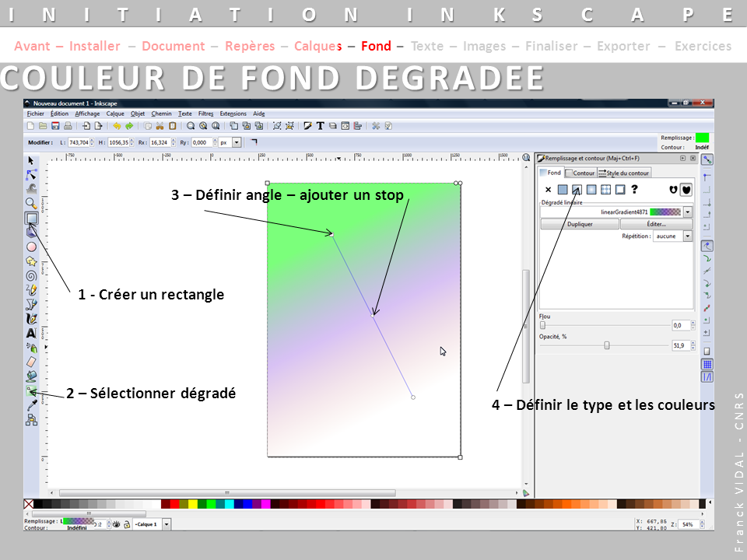747x560 pixels.
Task: Select the Dropper color picker tool
Action: click(31, 405)
